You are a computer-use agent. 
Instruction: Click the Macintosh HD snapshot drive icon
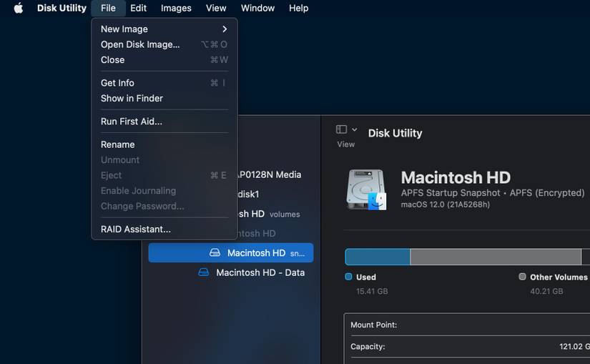pyautogui.click(x=215, y=252)
